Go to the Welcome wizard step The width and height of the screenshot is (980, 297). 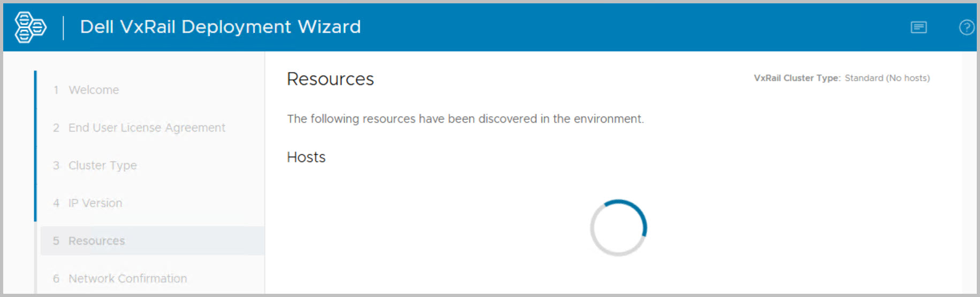pyautogui.click(x=94, y=90)
